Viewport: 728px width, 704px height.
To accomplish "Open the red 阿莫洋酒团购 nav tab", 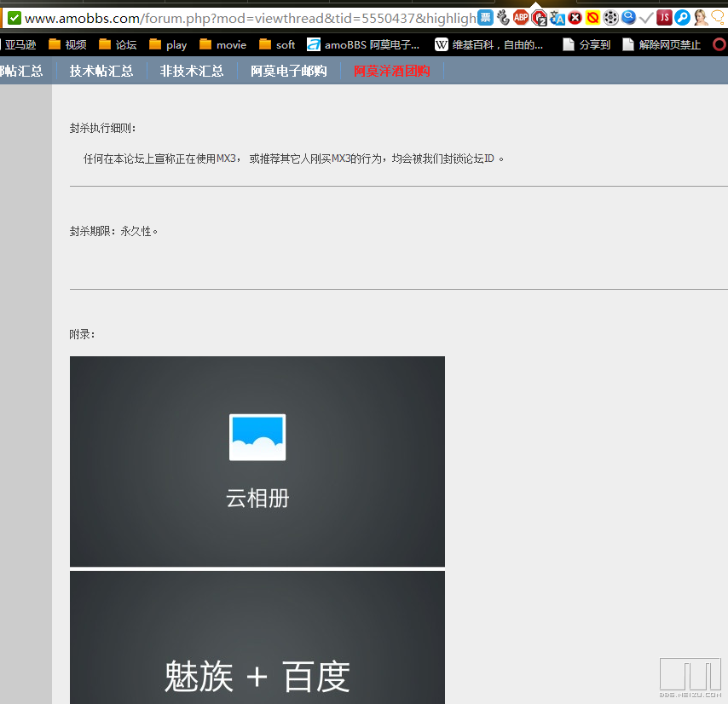I will [392, 71].
